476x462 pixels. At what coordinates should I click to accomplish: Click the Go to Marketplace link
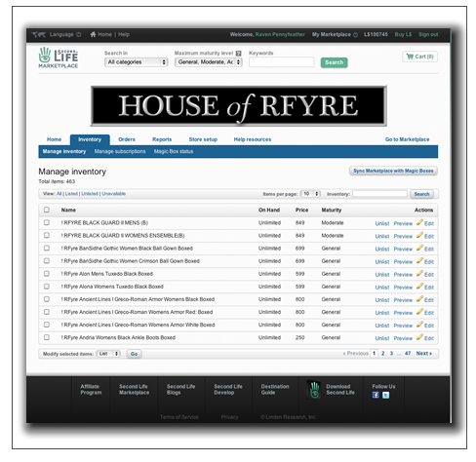[x=407, y=139]
